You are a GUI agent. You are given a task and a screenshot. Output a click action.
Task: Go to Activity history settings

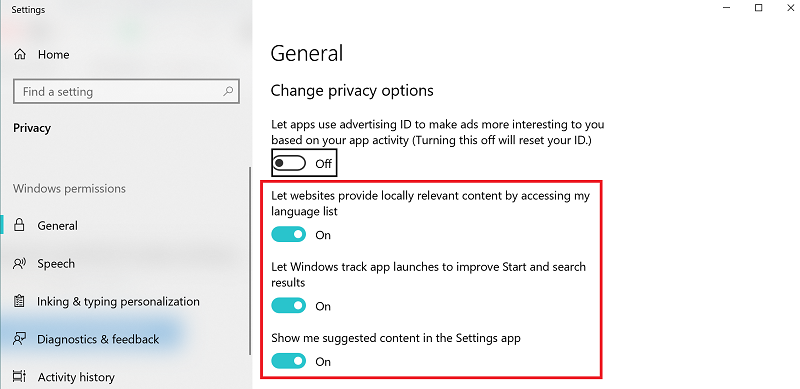pos(76,377)
